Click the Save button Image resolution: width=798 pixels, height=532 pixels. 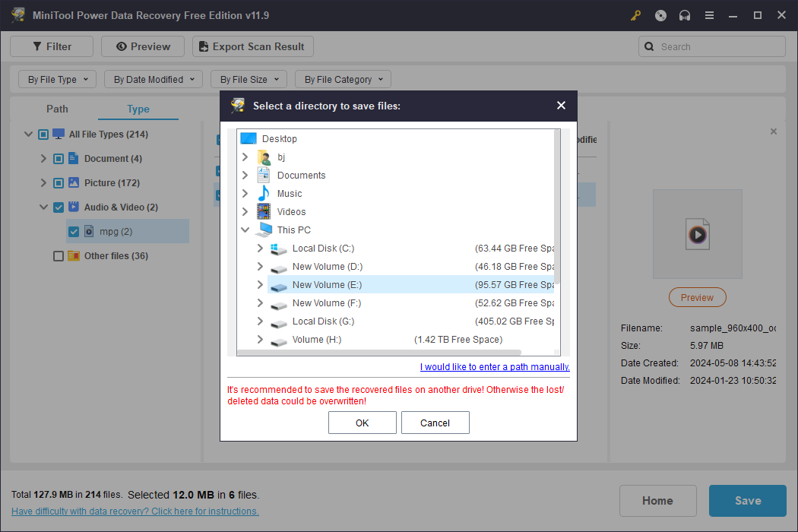(748, 501)
